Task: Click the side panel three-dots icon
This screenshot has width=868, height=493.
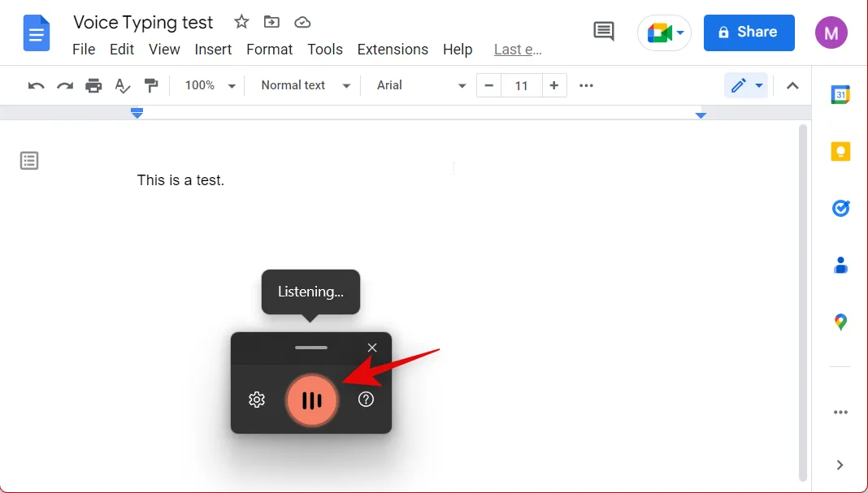Action: pos(840,413)
